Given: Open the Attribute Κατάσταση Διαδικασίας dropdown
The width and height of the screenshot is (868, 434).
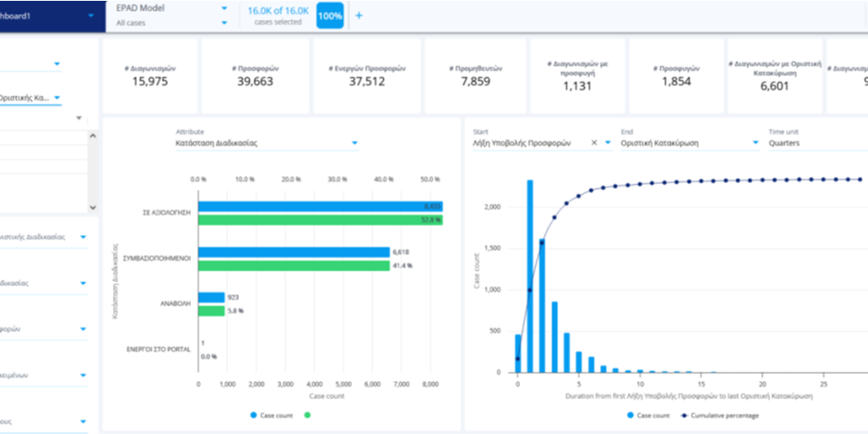Looking at the screenshot, I should pyautogui.click(x=354, y=144).
